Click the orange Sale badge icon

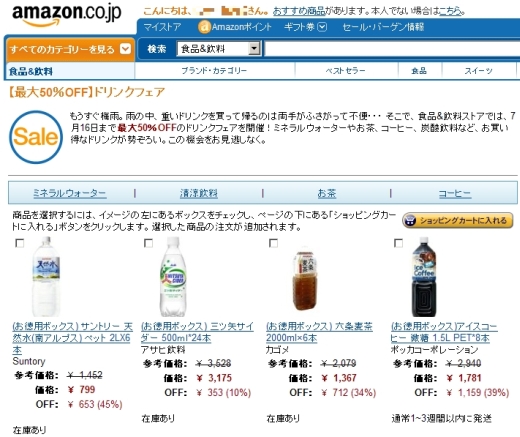[x=36, y=137]
